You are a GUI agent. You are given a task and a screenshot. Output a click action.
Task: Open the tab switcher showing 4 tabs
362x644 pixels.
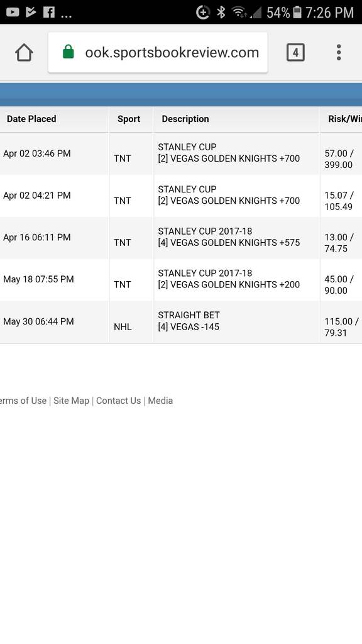(x=295, y=53)
